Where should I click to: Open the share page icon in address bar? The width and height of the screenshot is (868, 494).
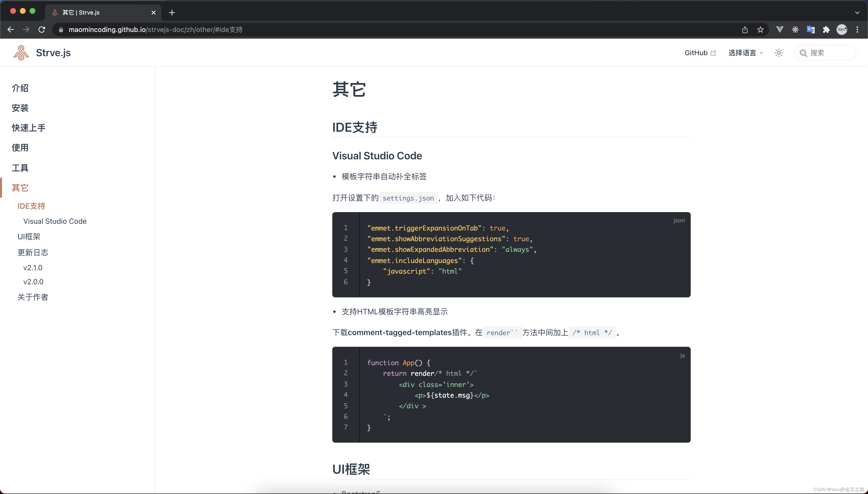click(745, 30)
